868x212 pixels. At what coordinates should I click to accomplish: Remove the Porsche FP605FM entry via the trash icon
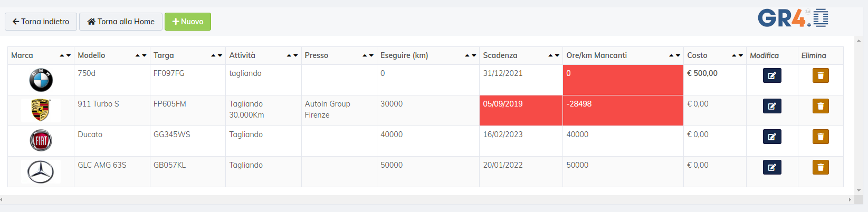pos(821,106)
